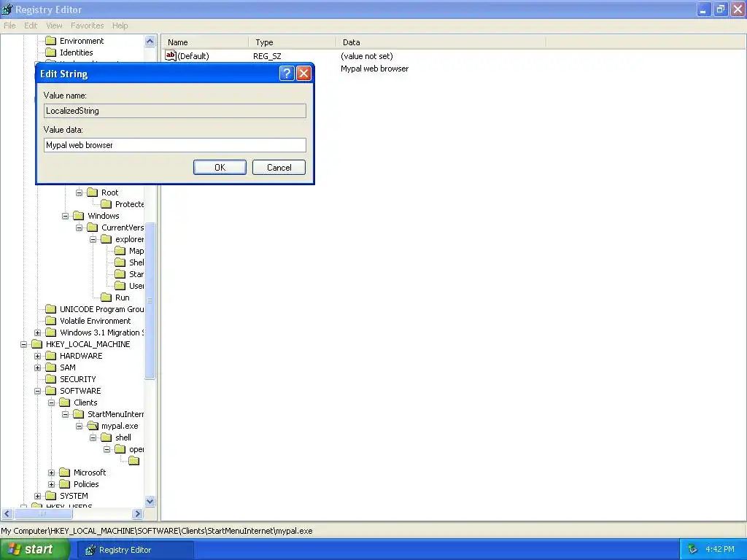
Task: Open the Edit menu
Action: tap(31, 26)
